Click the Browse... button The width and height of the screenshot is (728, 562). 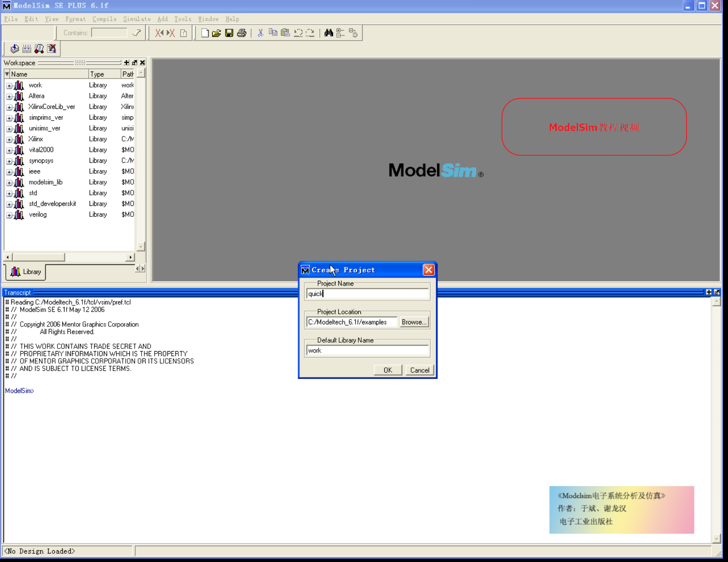click(x=414, y=322)
